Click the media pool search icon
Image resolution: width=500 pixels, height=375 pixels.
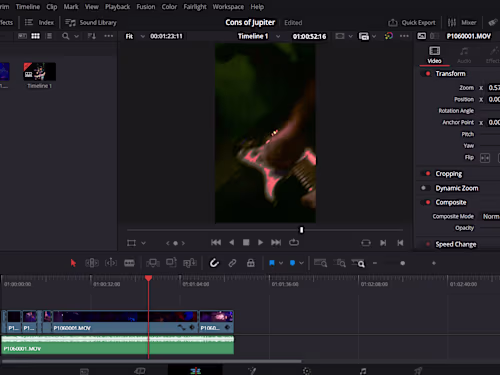tap(66, 36)
